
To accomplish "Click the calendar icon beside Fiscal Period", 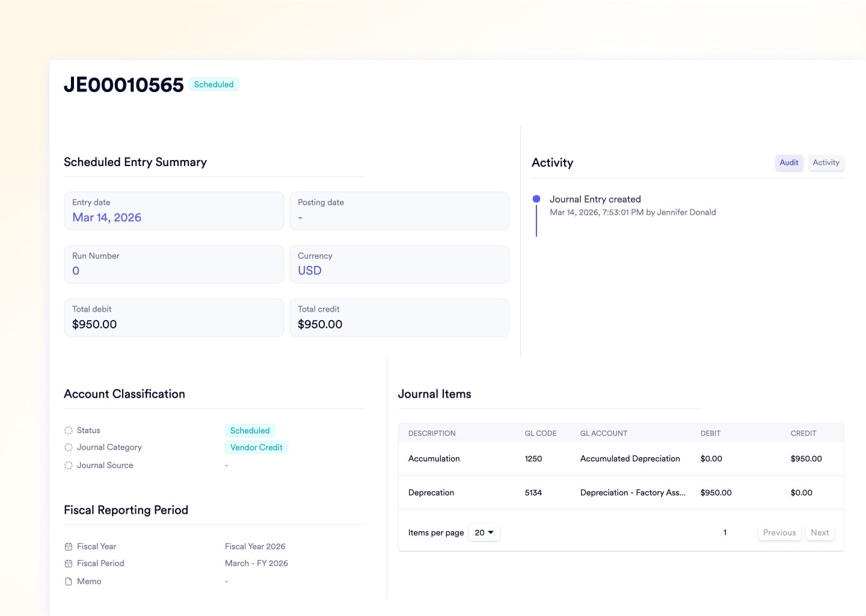I will (67, 563).
